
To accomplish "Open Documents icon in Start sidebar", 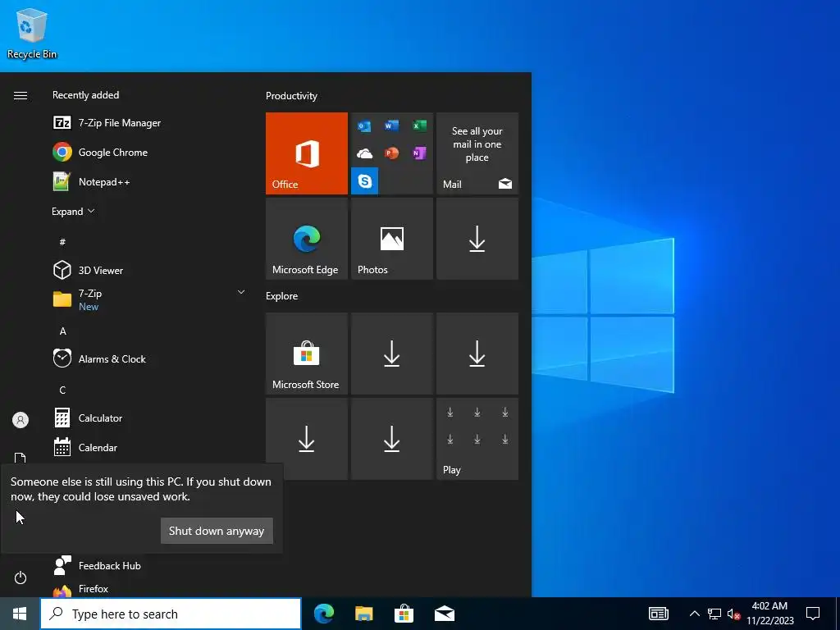I will pos(21,458).
